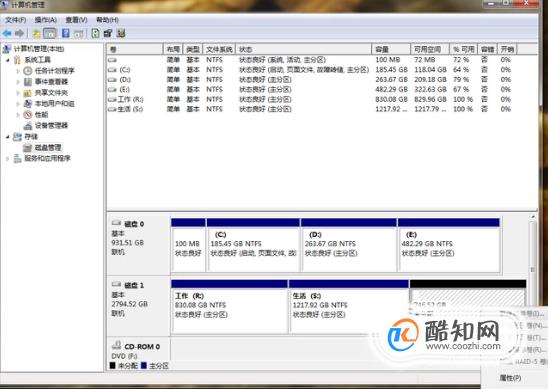
Task: Click the 事件查看器 icon in tree
Action: pos(28,82)
